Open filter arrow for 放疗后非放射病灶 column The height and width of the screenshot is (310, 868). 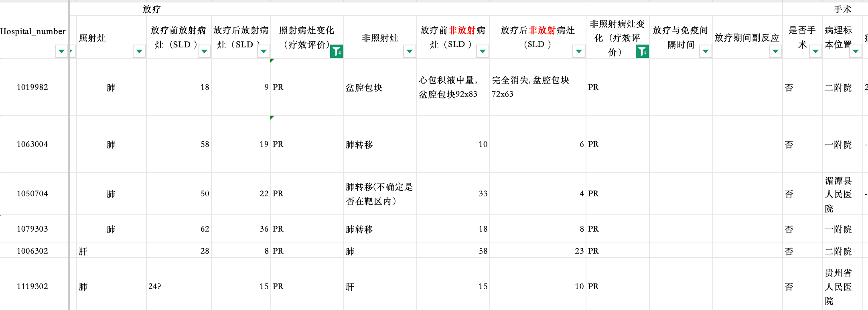click(578, 51)
